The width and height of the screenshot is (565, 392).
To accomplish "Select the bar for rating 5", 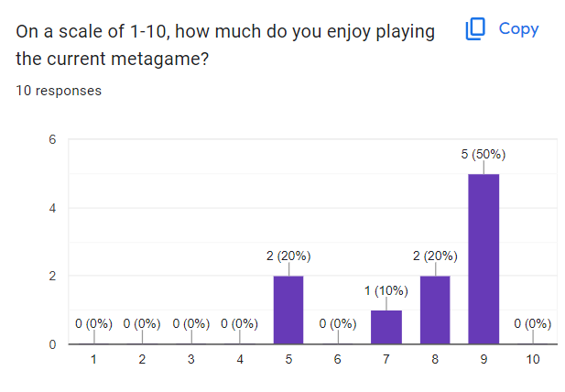I will 288,310.
